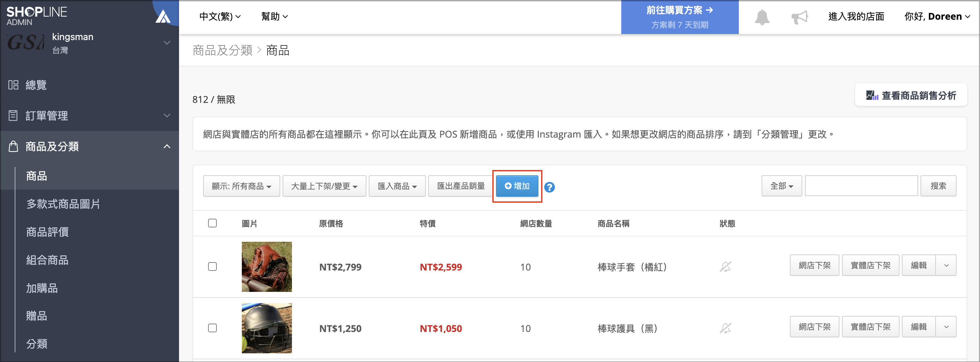Open the 顯示: 所有商品 filter dropdown
980x362 pixels.
pos(241,186)
